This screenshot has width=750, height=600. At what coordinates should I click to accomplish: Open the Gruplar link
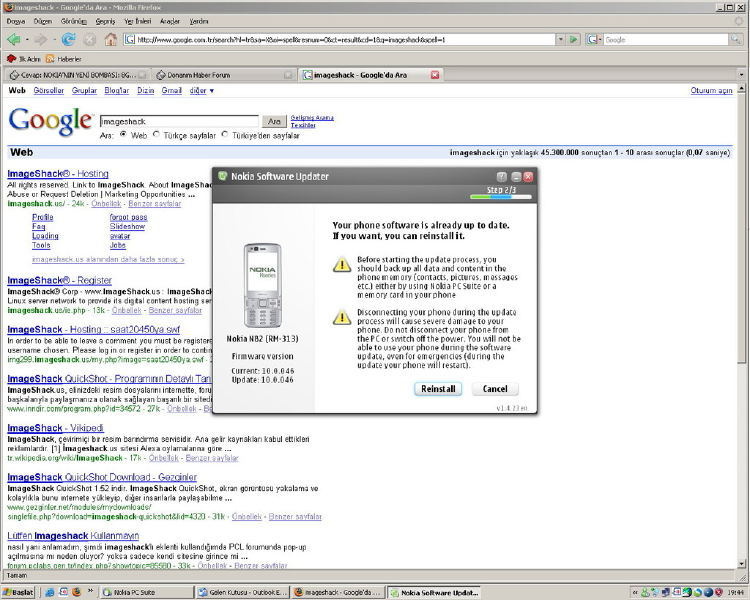[x=84, y=90]
